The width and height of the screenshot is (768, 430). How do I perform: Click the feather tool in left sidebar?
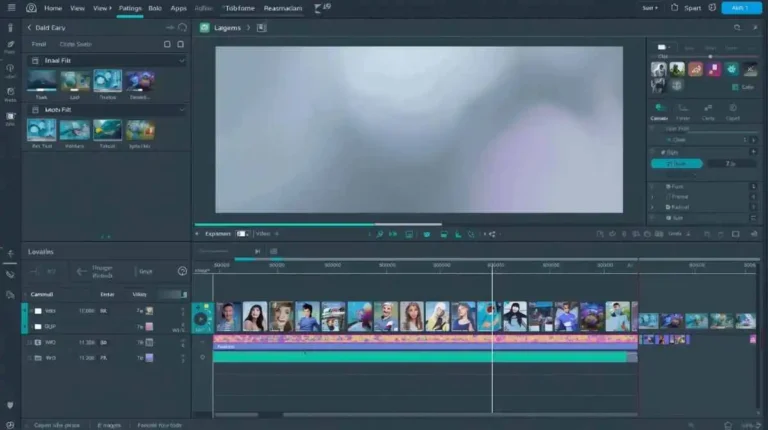click(10, 44)
